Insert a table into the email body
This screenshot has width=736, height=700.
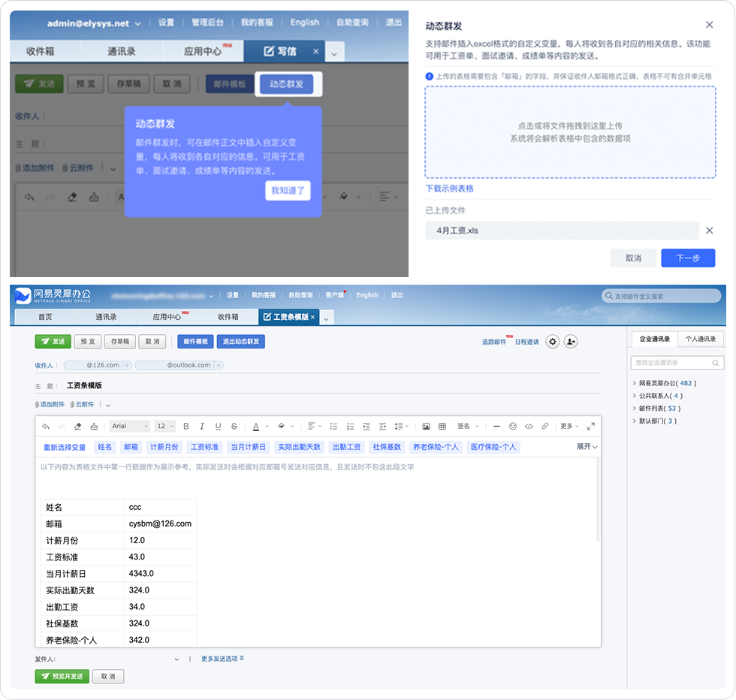click(x=443, y=426)
